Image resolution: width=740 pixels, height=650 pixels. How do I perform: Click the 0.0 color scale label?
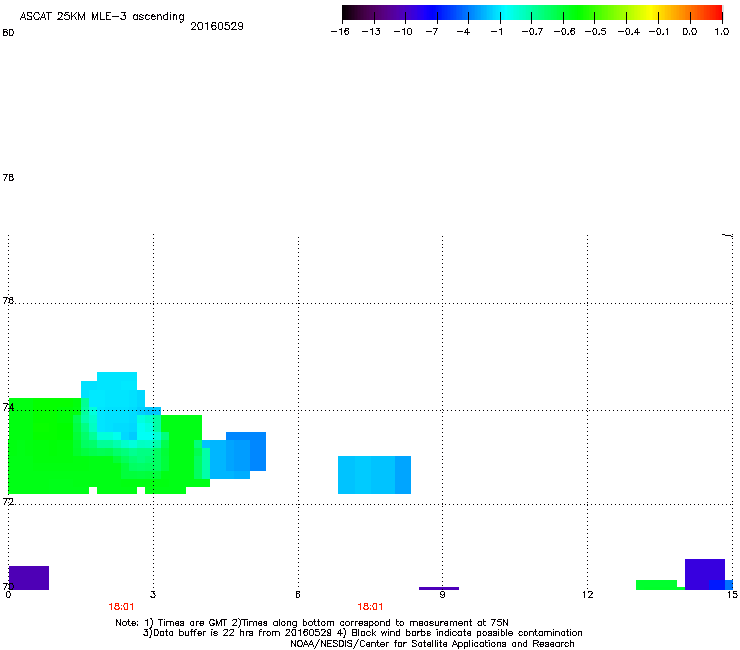pyautogui.click(x=690, y=32)
